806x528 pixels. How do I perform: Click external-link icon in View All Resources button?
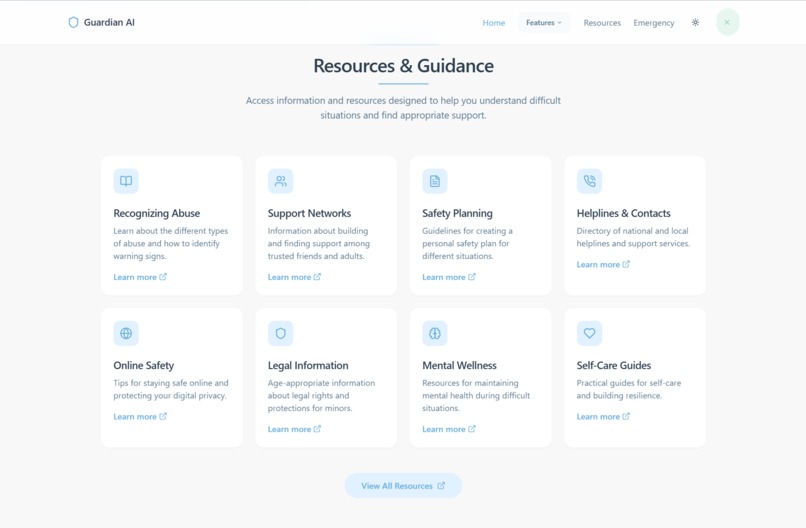point(441,485)
